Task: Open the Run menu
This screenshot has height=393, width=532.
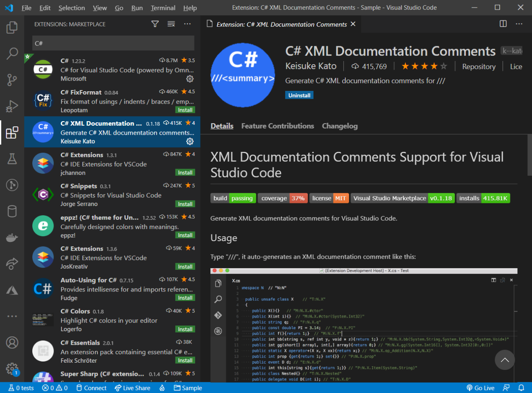Action: tap(137, 8)
